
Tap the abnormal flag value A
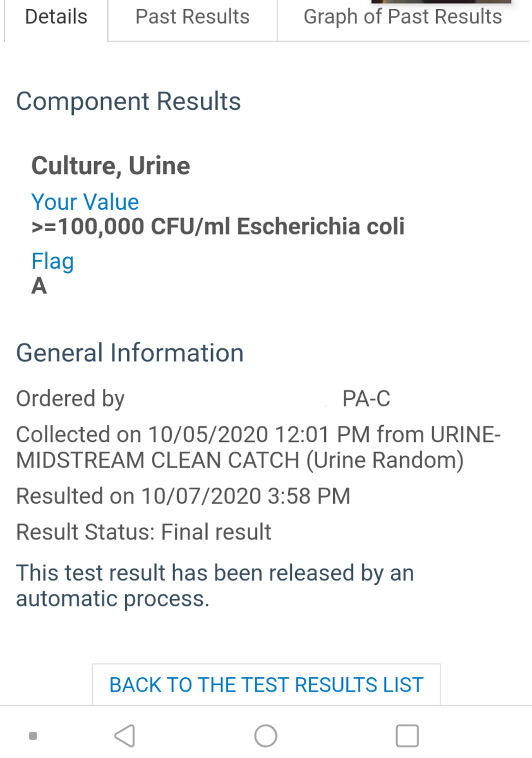[39, 287]
